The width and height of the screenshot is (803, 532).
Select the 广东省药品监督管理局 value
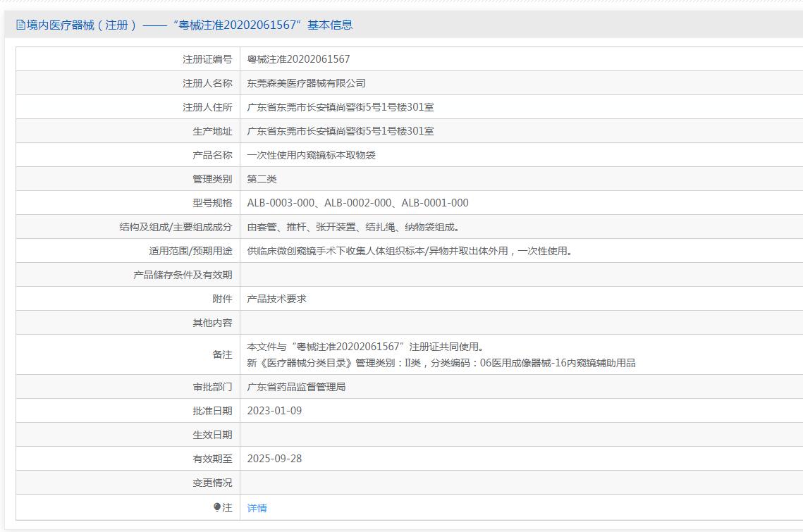click(x=297, y=387)
